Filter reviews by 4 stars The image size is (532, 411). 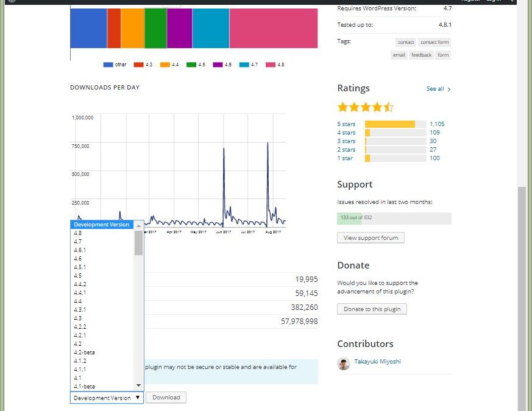point(346,133)
